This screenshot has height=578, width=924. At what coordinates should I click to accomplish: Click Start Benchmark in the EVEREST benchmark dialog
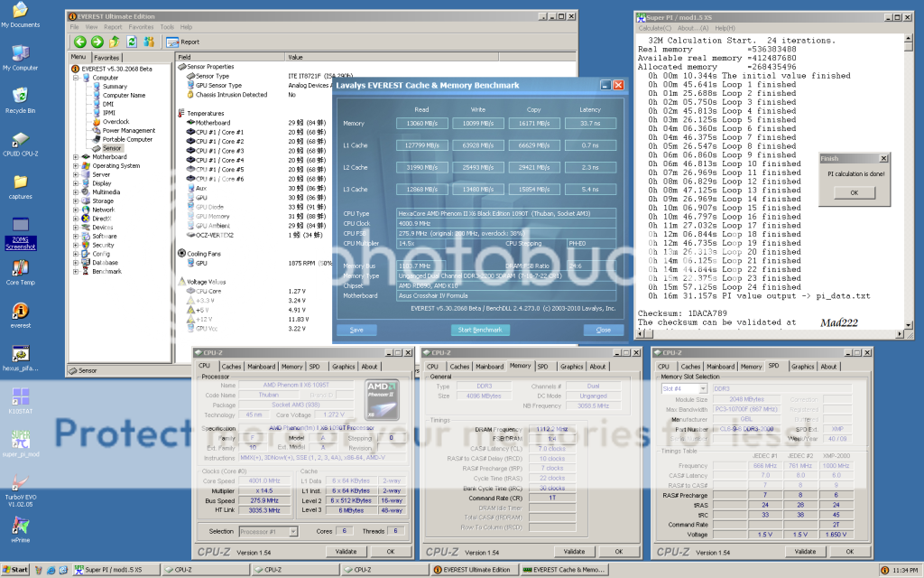click(478, 330)
